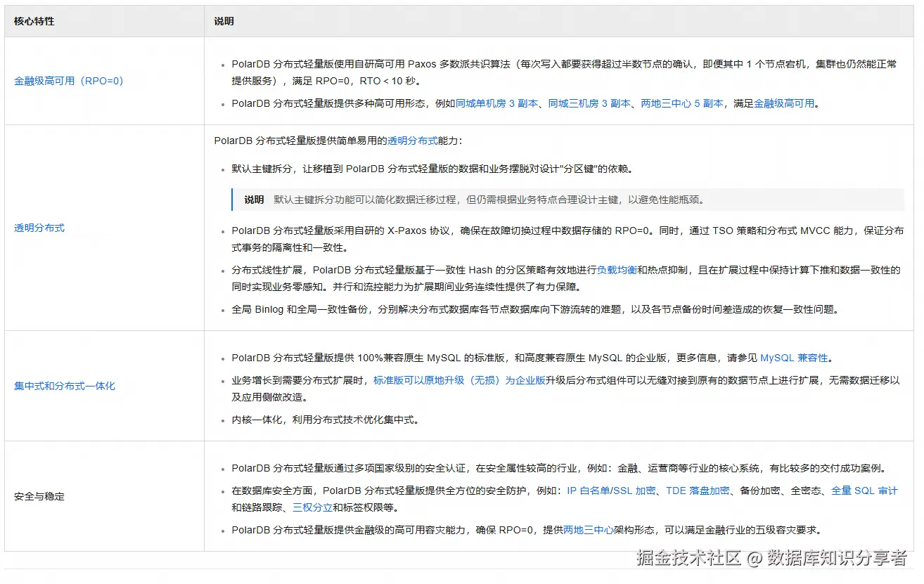
Task: Click the bullet mentioning 自研的 X-Paxos 协议
Action: [568, 239]
